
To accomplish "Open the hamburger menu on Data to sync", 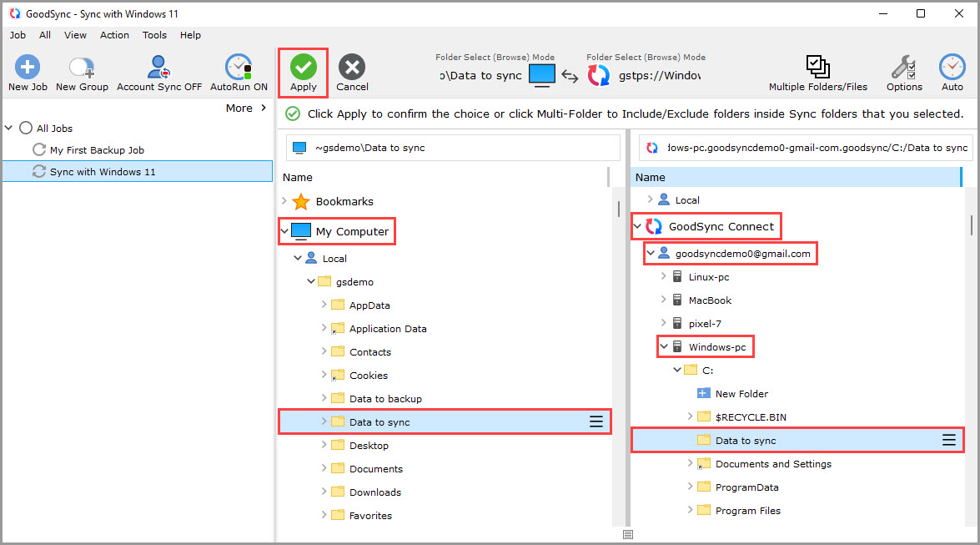I will [596, 421].
